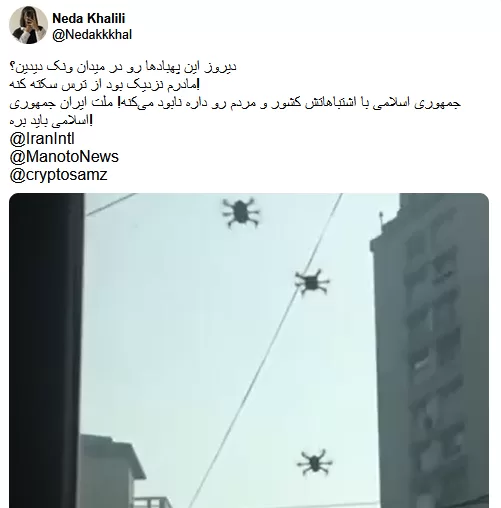Click the topmost drone in the video
Viewport: 501px width, 508px height.
(241, 212)
